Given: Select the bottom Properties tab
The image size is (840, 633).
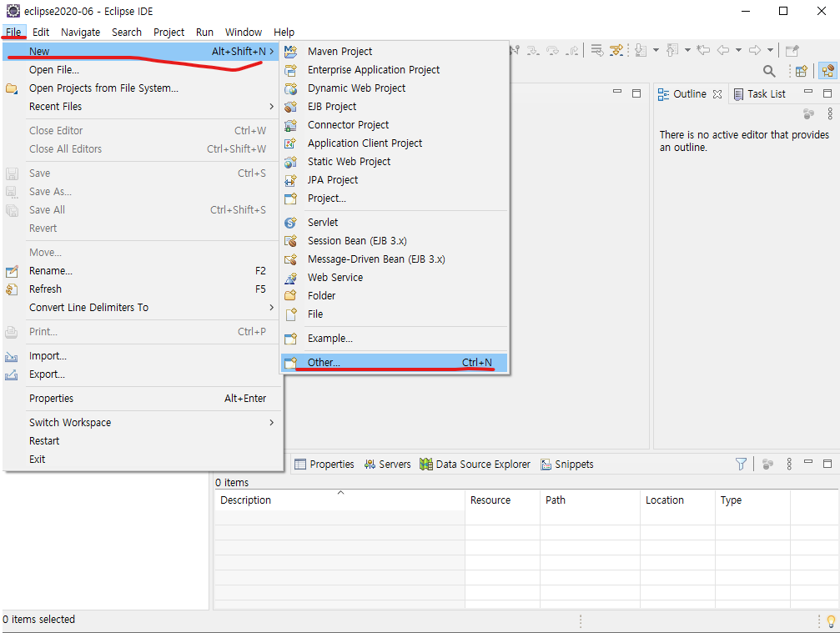Looking at the screenshot, I should tap(324, 465).
